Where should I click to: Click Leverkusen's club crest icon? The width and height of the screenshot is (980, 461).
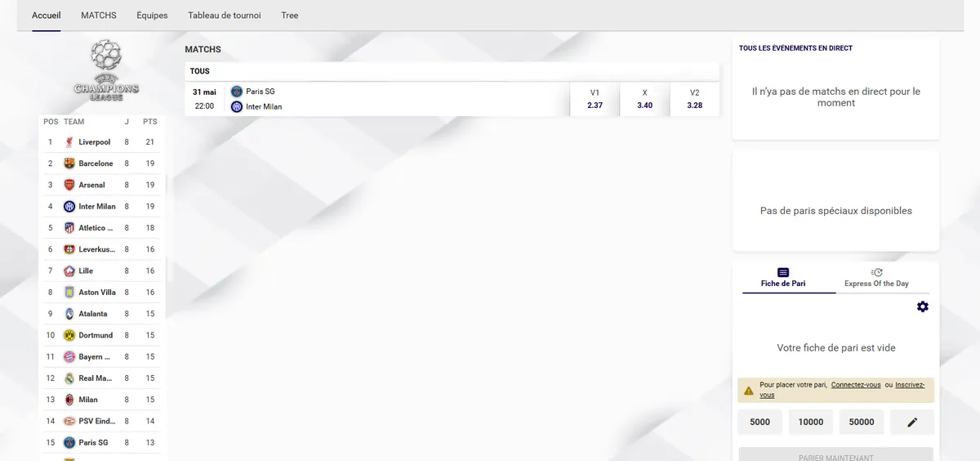click(x=69, y=249)
